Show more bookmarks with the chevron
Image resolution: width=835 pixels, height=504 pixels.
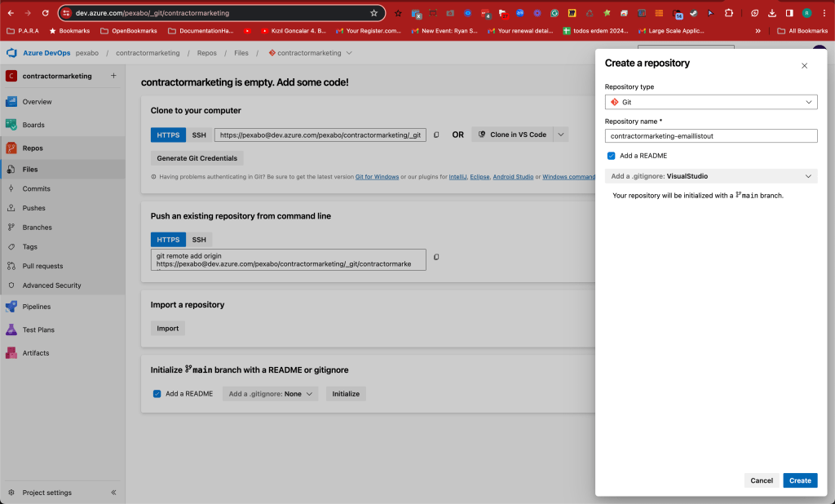(758, 31)
